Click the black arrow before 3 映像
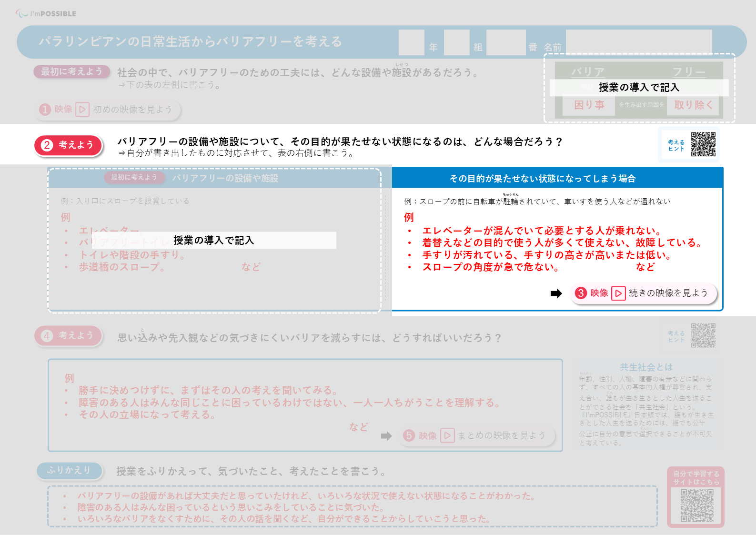Screen dimensions: 756x535 [x=556, y=293]
